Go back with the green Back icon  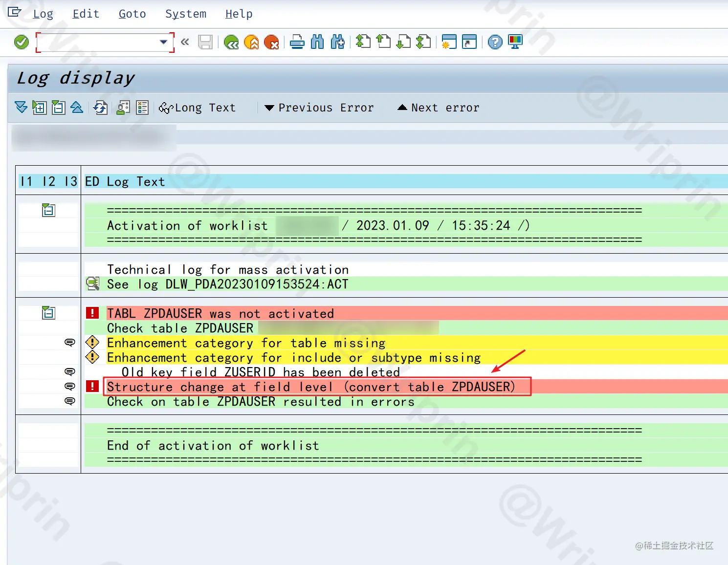(231, 42)
